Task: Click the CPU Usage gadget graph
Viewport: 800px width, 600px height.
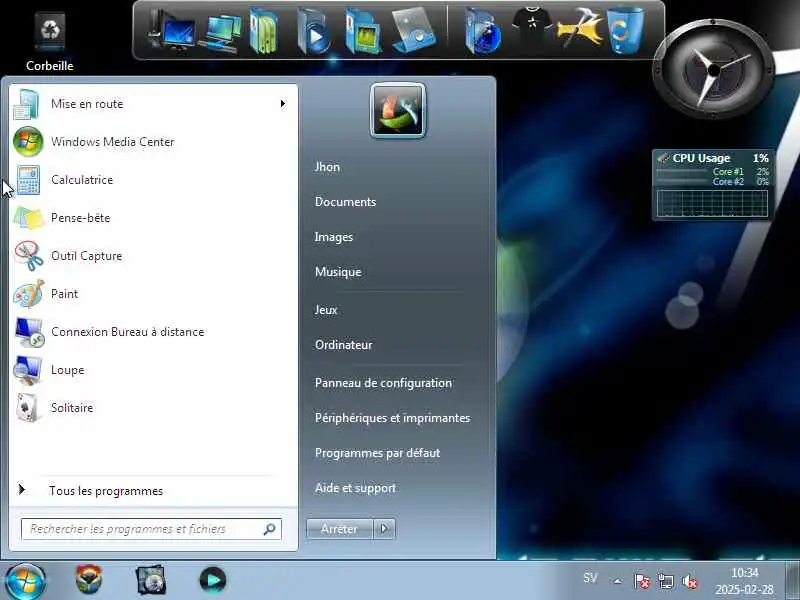Action: pos(712,204)
